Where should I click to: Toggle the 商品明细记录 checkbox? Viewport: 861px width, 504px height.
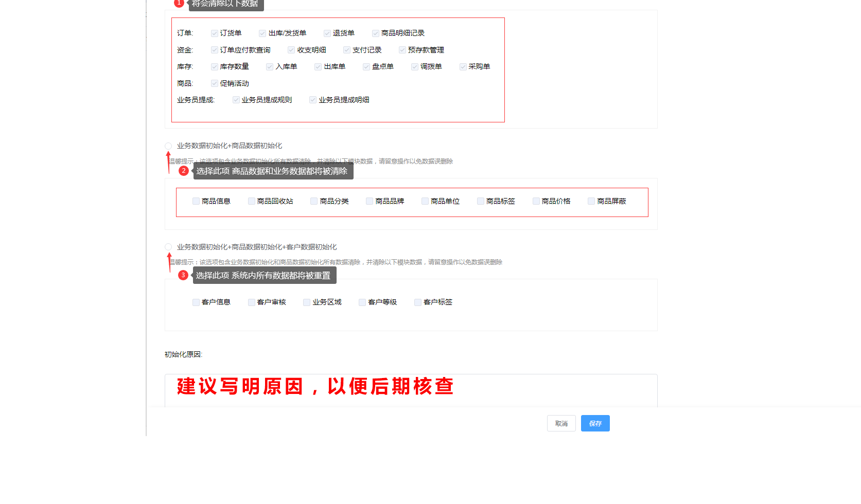tap(376, 33)
